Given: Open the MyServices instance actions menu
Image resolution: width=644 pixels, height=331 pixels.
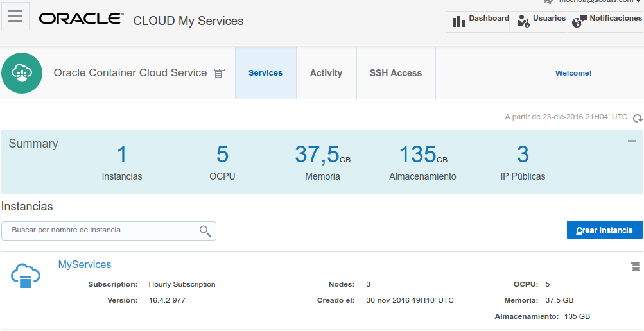Looking at the screenshot, I should [x=636, y=267].
